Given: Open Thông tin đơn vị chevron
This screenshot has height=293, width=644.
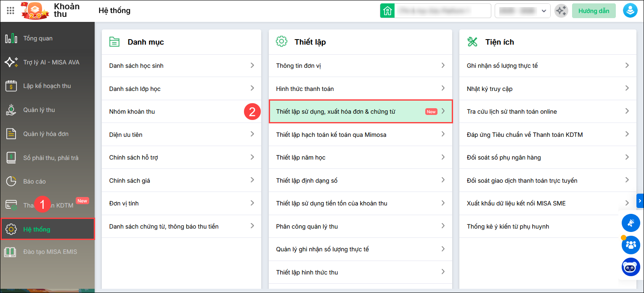Looking at the screenshot, I should click(443, 66).
